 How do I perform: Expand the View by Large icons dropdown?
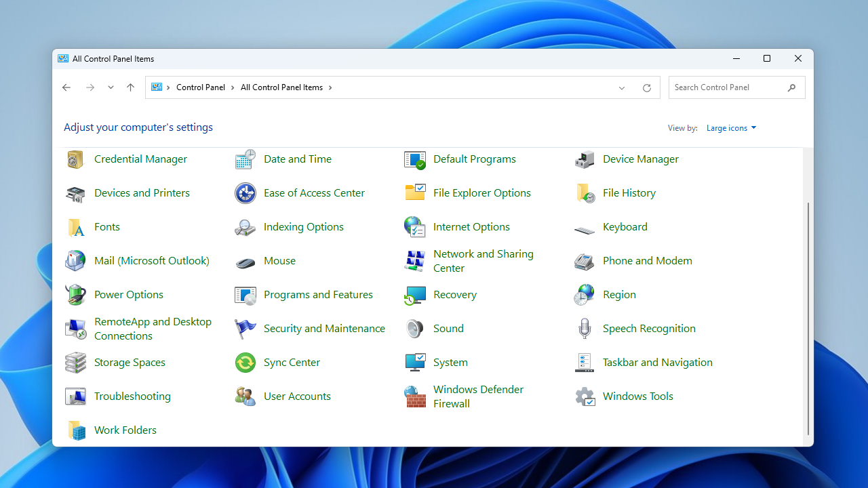pos(731,128)
